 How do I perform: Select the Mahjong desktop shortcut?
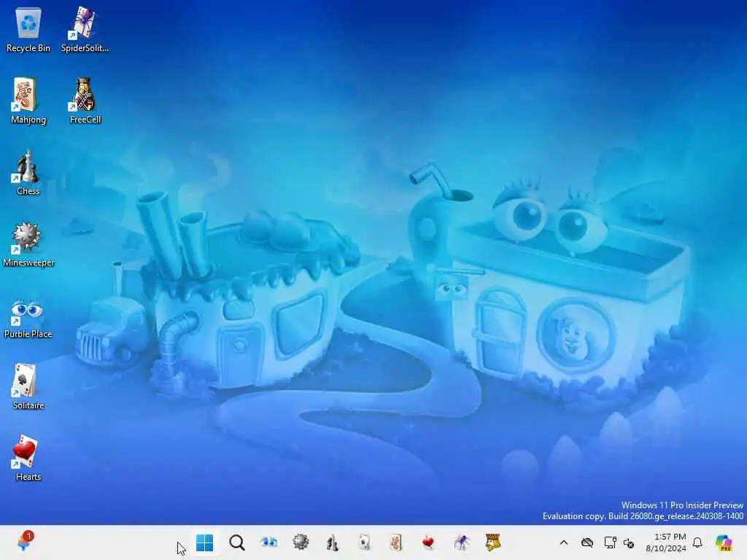(x=28, y=101)
